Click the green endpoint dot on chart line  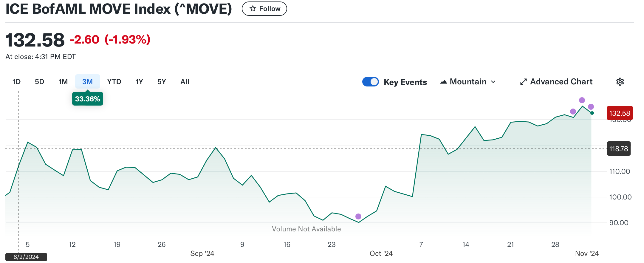pos(592,113)
